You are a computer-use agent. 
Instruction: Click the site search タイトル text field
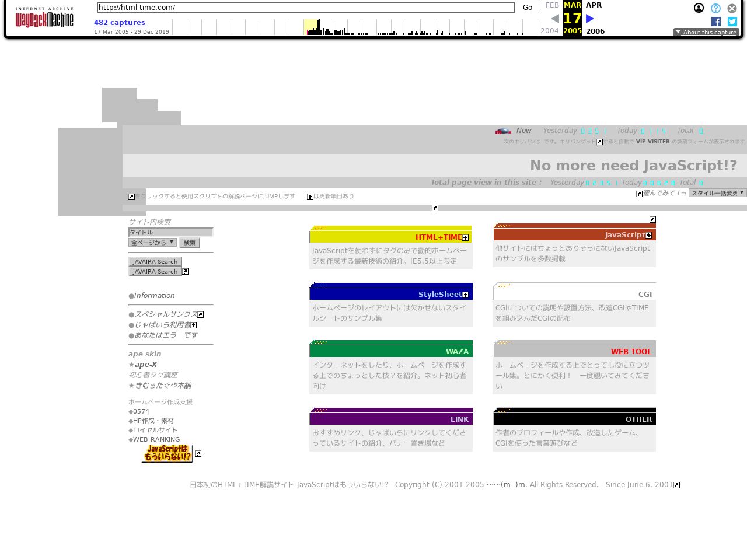pyautogui.click(x=170, y=232)
